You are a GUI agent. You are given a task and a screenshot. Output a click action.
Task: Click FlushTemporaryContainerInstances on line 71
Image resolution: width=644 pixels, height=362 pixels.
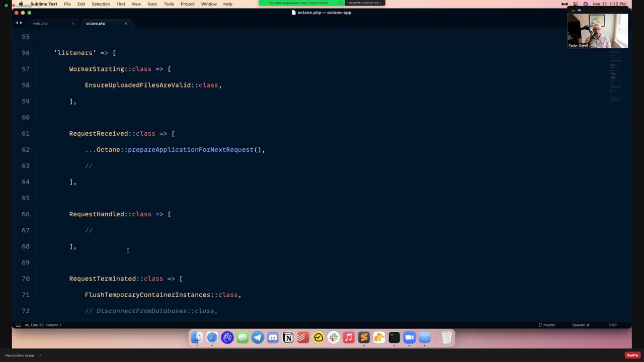147,295
